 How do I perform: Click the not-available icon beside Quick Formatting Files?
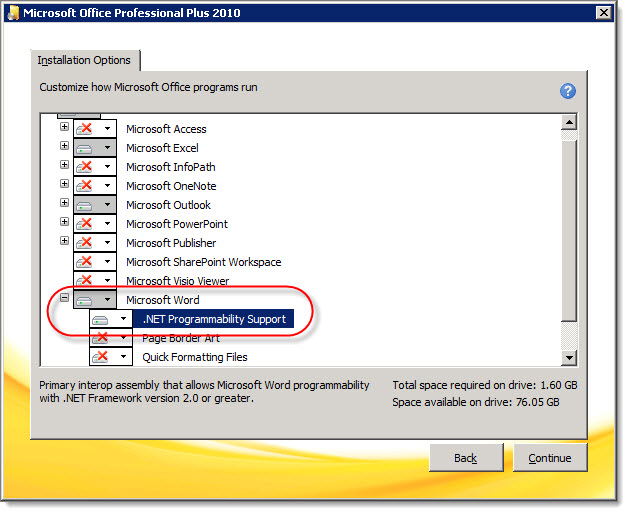(x=100, y=357)
